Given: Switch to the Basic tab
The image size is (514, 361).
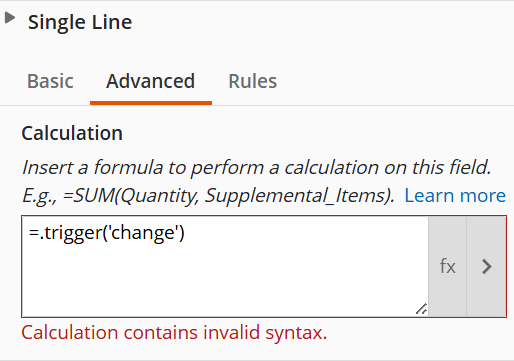Looking at the screenshot, I should 50,81.
